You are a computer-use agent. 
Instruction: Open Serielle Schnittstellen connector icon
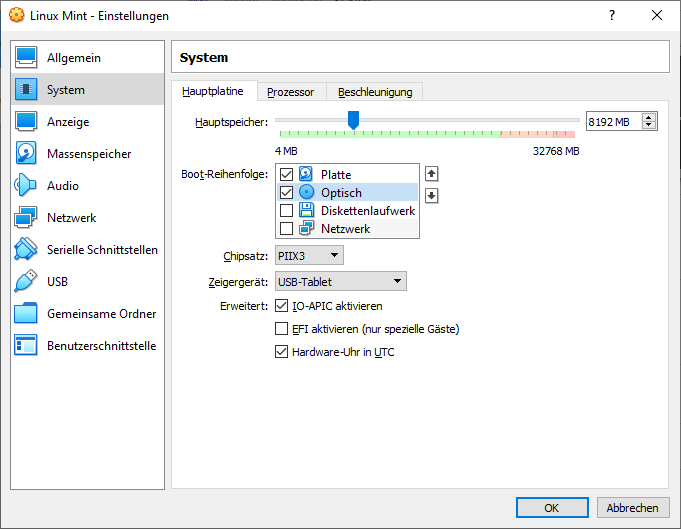pyautogui.click(x=26, y=249)
